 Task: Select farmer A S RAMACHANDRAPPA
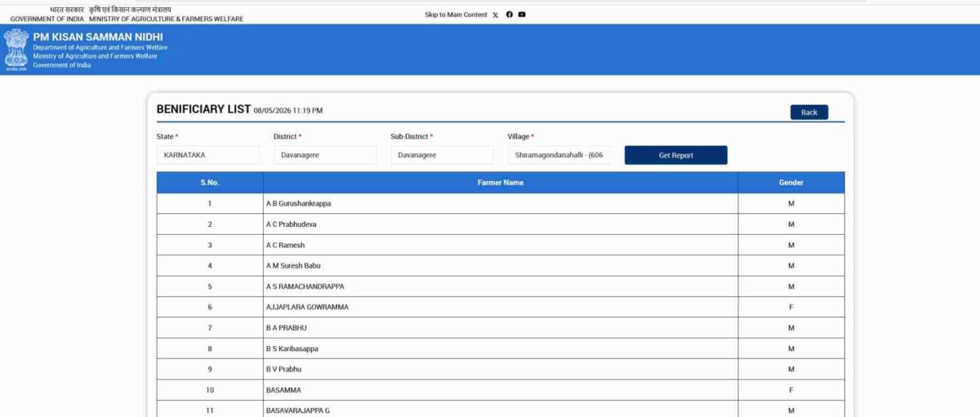click(305, 286)
